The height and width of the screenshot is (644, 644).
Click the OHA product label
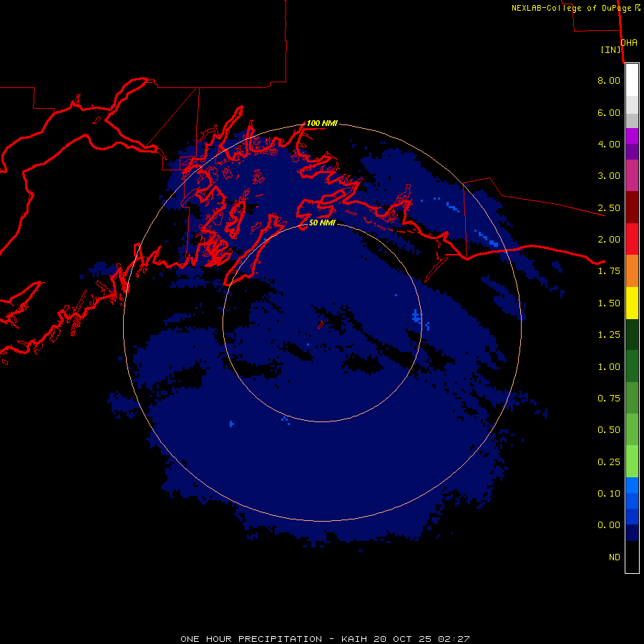[629, 42]
